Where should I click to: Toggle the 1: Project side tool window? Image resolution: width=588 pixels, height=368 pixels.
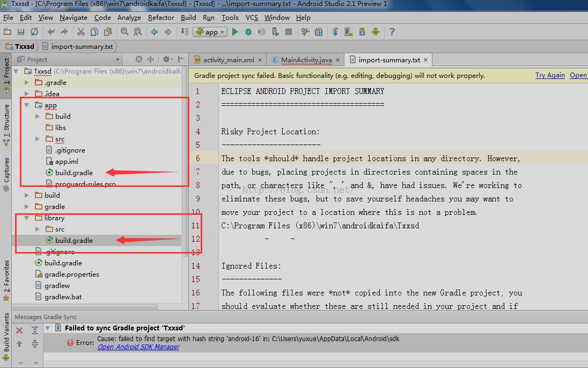pos(6,75)
